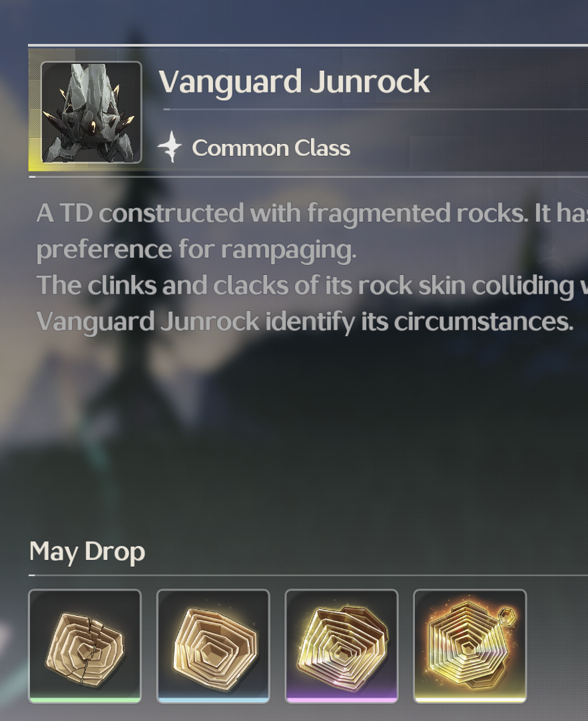
Task: Open the Vanguard Junrock enemy portrait
Action: (91, 113)
